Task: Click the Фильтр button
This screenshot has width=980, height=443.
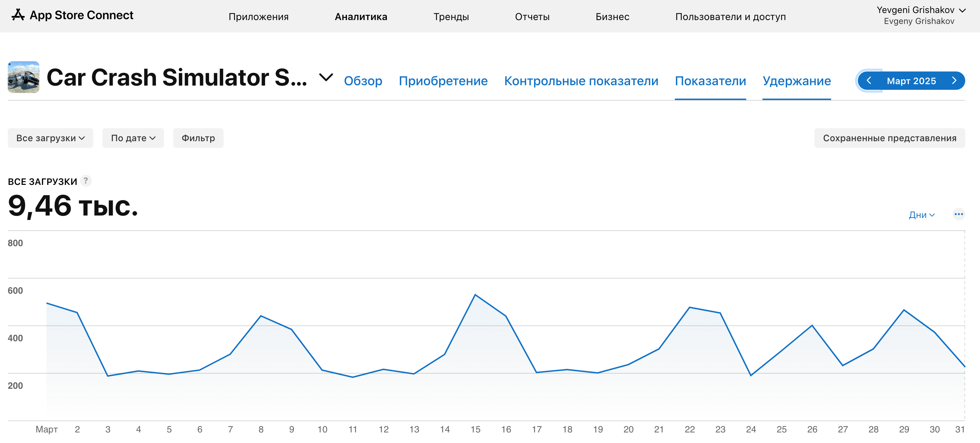Action: click(198, 138)
